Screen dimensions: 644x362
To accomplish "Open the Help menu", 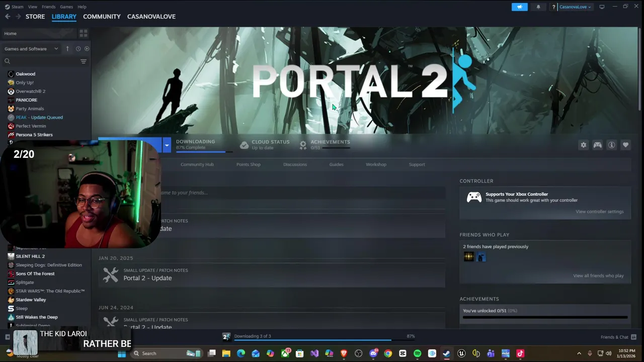I will 82,7.
